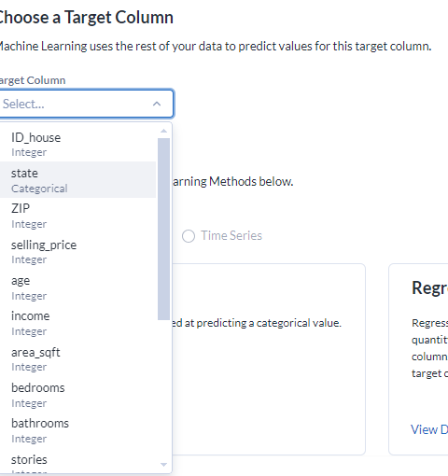448x476 pixels.
Task: Pick income from the dropdown list
Action: [x=77, y=323]
